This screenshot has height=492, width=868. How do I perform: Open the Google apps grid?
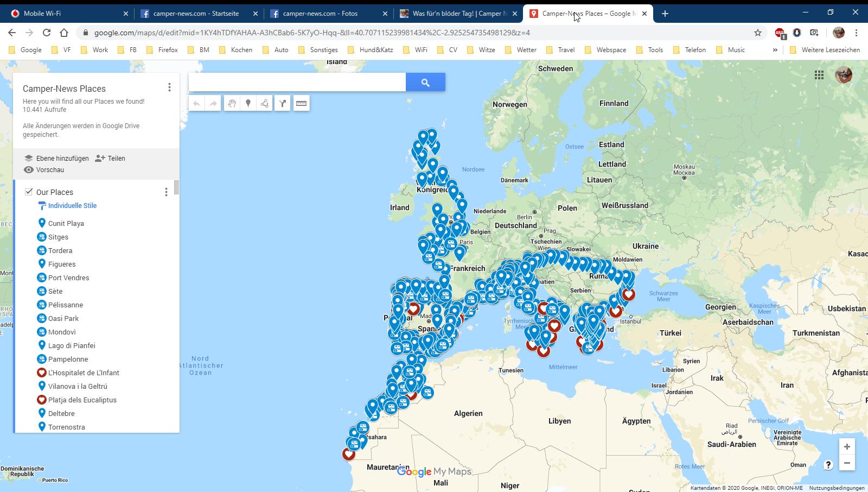click(819, 75)
